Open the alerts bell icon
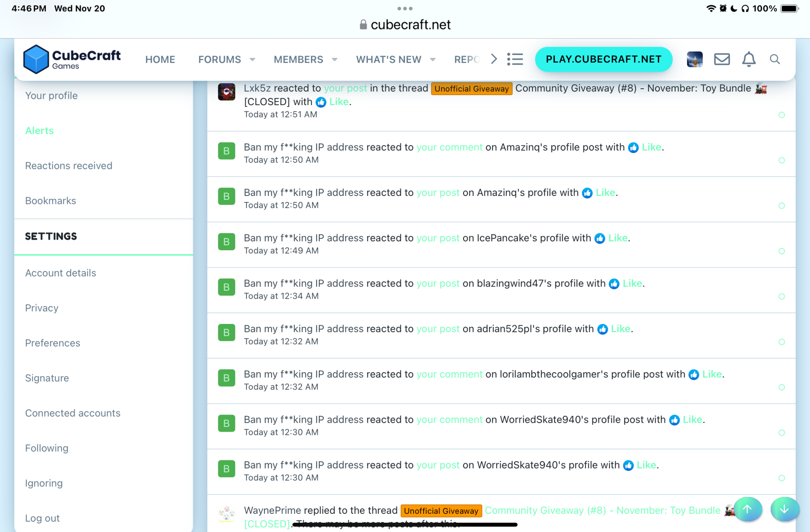This screenshot has width=810, height=532. [748, 59]
